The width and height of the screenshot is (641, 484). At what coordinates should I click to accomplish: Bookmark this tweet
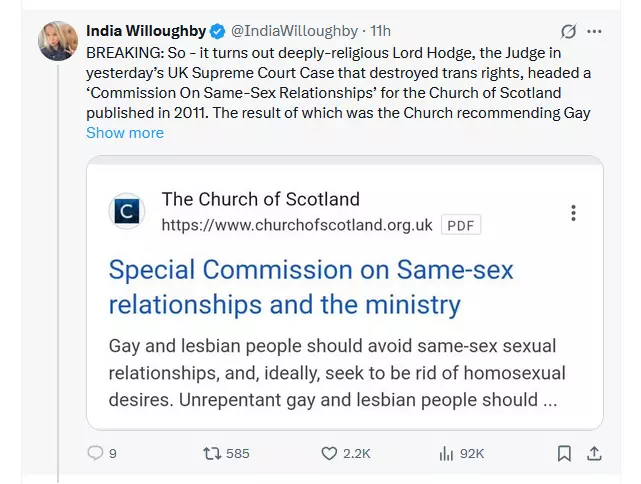point(564,453)
